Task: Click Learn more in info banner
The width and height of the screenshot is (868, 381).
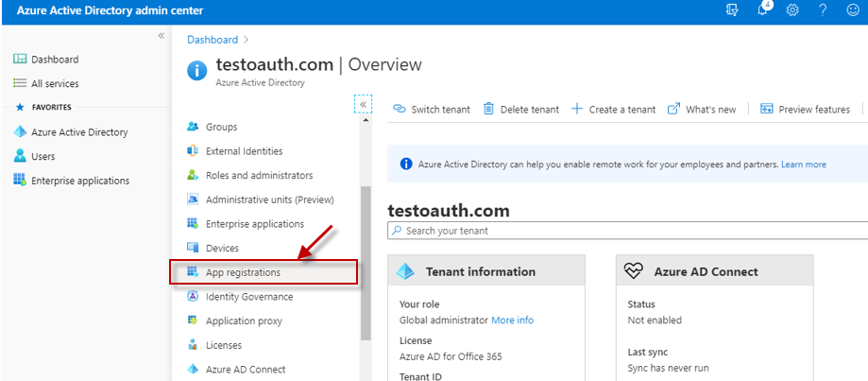Action: [x=804, y=165]
